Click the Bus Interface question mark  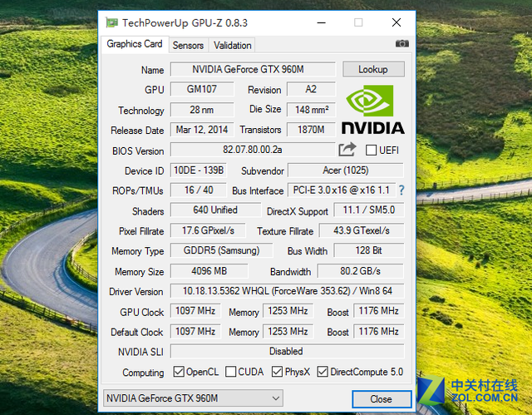pyautogui.click(x=401, y=190)
